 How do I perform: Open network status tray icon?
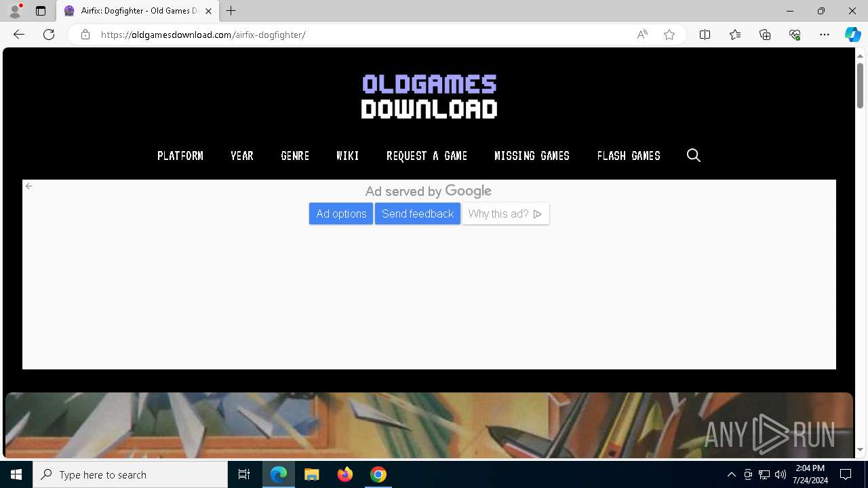click(764, 474)
